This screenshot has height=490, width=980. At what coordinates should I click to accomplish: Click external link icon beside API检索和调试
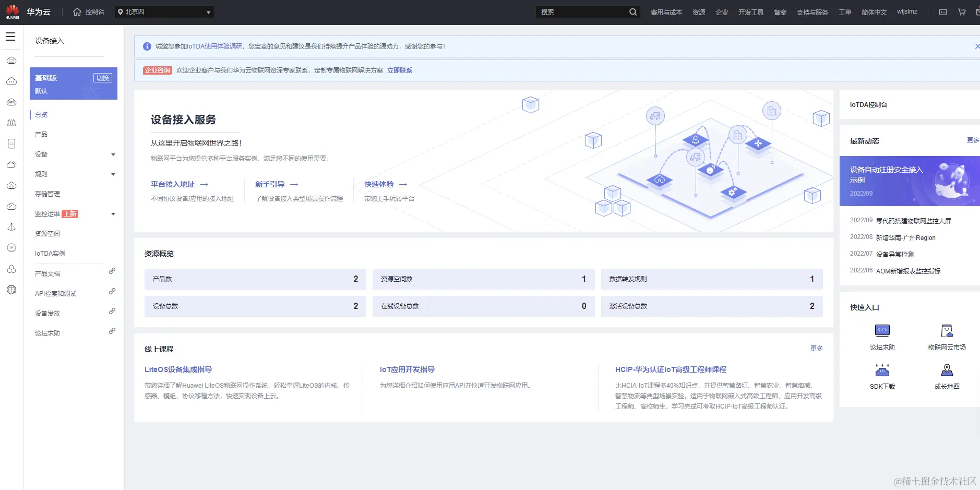[112, 291]
